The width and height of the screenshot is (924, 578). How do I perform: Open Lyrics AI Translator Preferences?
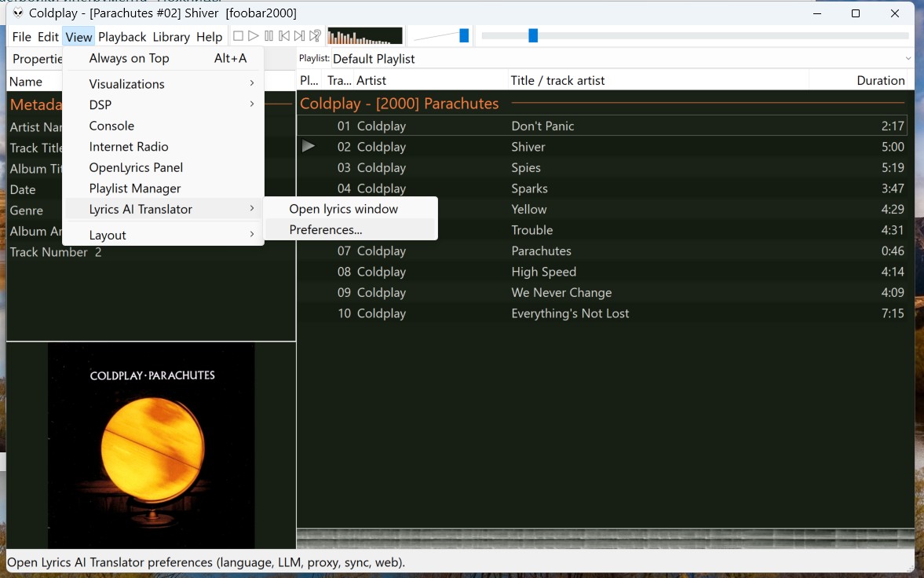tap(351, 229)
